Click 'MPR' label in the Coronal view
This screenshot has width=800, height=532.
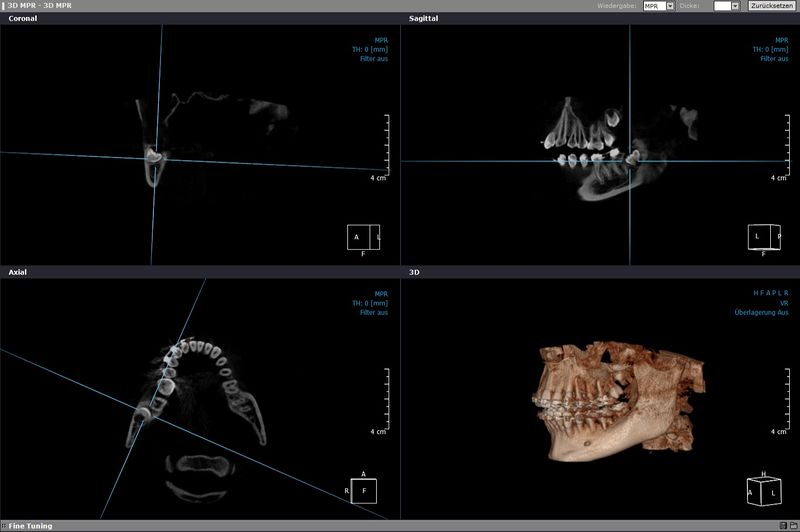pos(381,40)
